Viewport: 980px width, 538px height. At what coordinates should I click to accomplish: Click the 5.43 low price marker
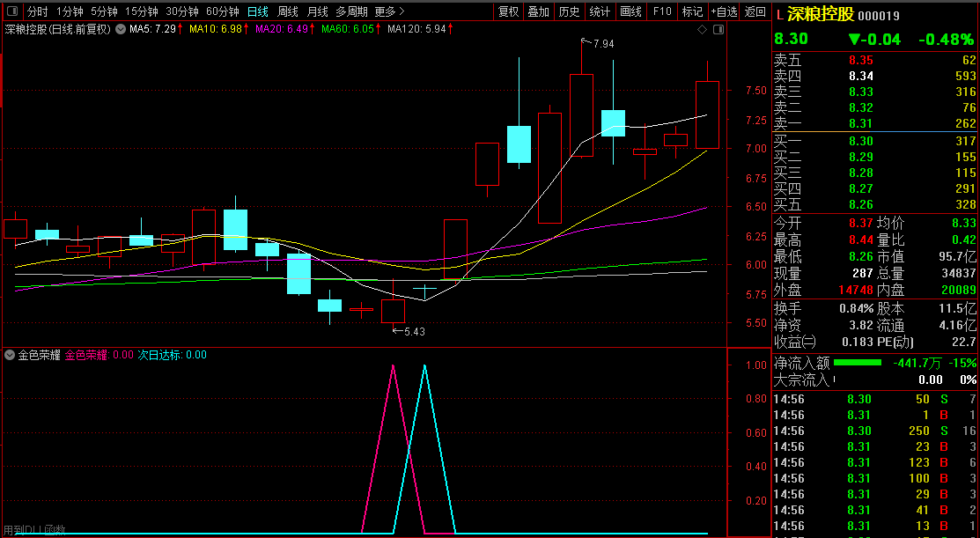[415, 332]
